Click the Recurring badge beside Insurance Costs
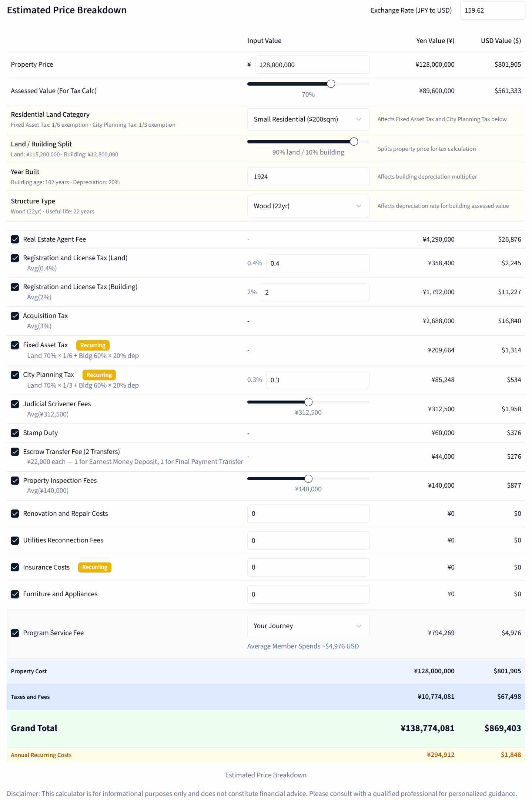Viewport: 532px width, 800px height. point(94,567)
